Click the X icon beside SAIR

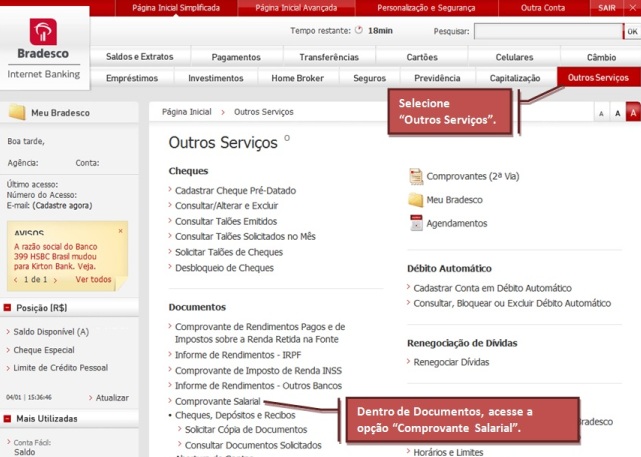633,8
